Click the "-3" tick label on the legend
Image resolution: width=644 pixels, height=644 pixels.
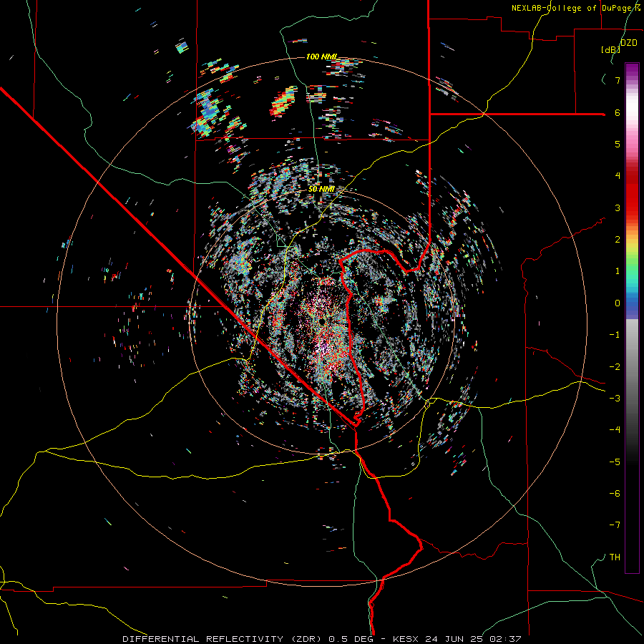tap(615, 399)
